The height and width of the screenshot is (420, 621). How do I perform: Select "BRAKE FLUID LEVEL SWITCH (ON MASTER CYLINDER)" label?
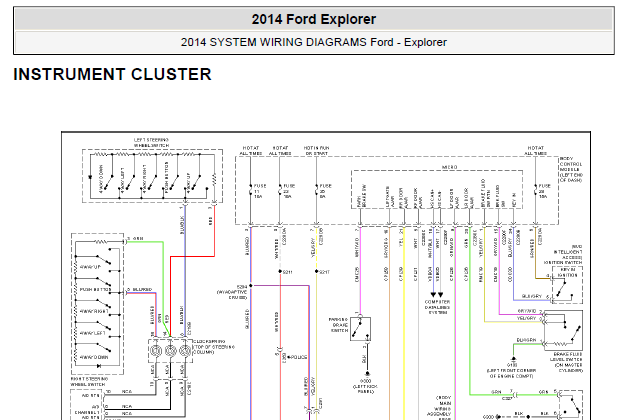[566, 362]
